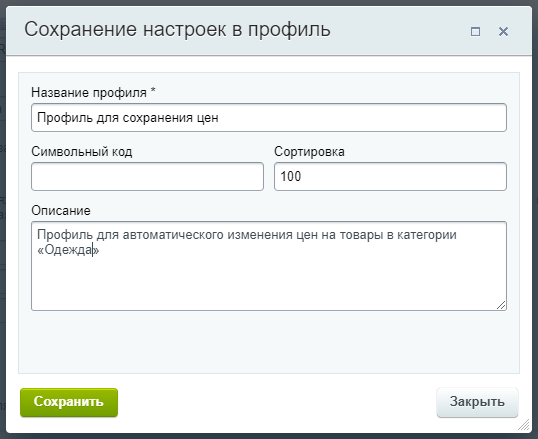Click the Сохранение настроек в профиль title
The width and height of the screenshot is (538, 439).
click(x=177, y=30)
